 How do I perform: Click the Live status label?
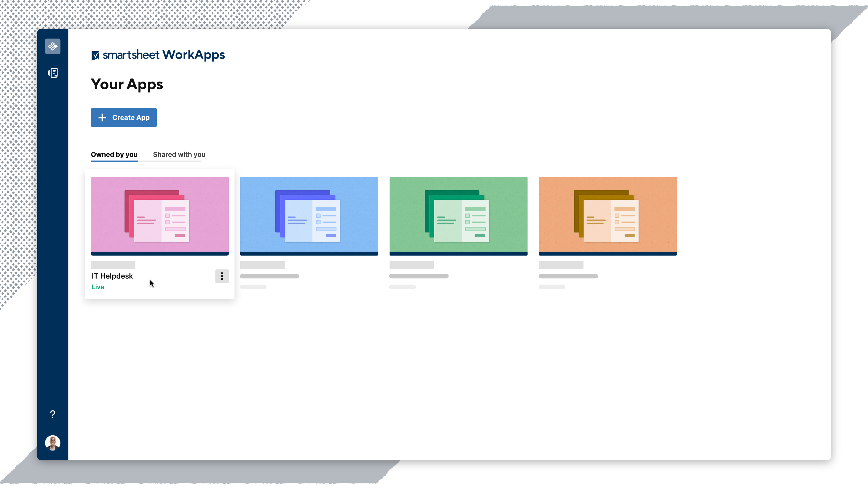pos(98,287)
